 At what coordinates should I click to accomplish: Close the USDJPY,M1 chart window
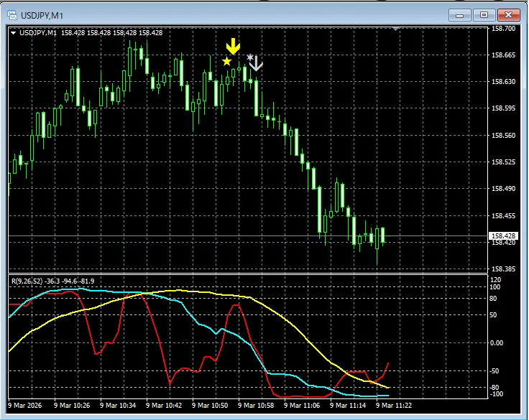pyautogui.click(x=509, y=14)
